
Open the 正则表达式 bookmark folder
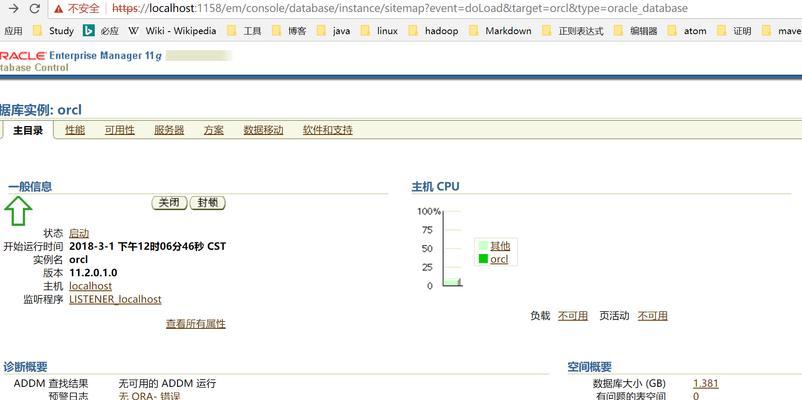(573, 31)
